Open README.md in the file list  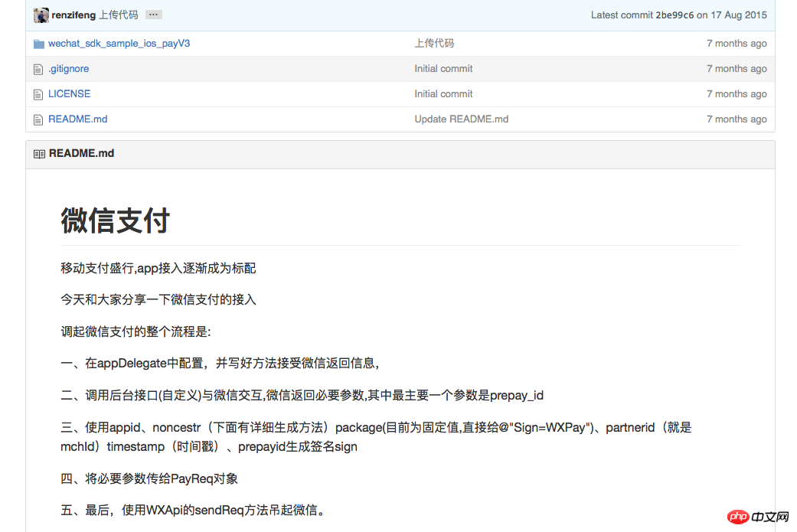pos(78,119)
